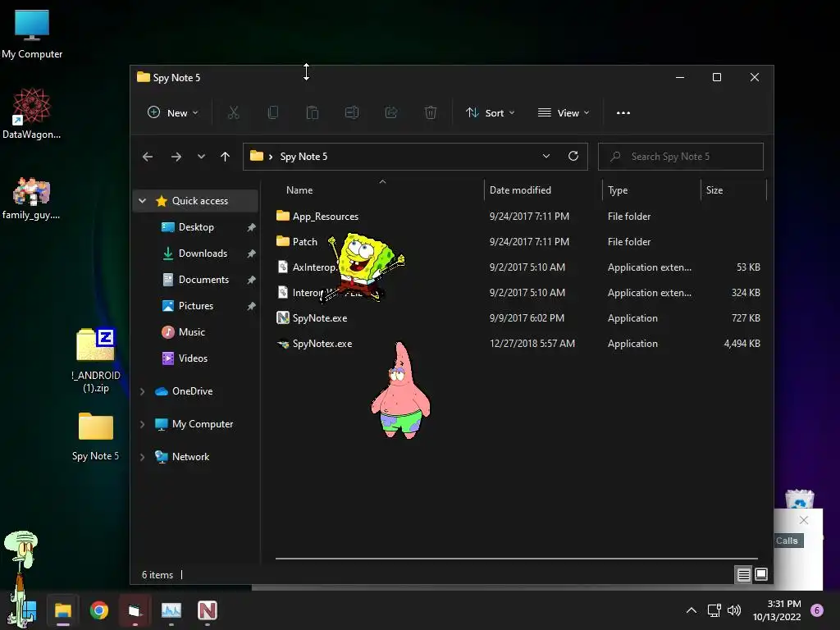Click the Spy Note 5 address breadcrumb
Viewport: 840px width, 630px height.
pyautogui.click(x=304, y=157)
